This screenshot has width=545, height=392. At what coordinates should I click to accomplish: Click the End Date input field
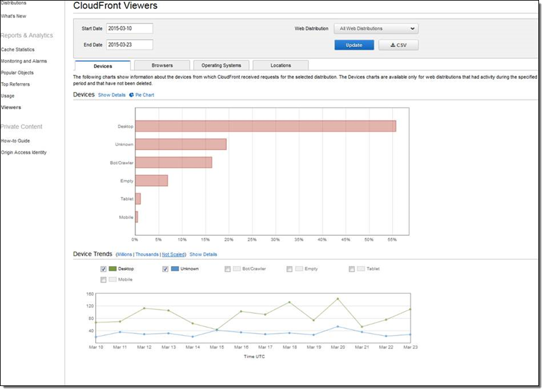(129, 44)
